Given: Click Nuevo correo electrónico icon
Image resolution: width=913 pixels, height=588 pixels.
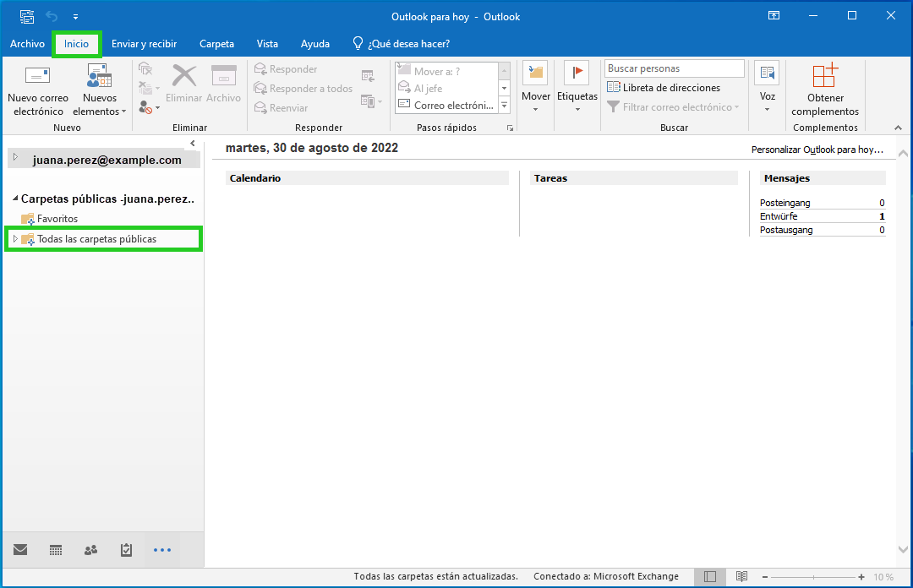Looking at the screenshot, I should (x=38, y=77).
